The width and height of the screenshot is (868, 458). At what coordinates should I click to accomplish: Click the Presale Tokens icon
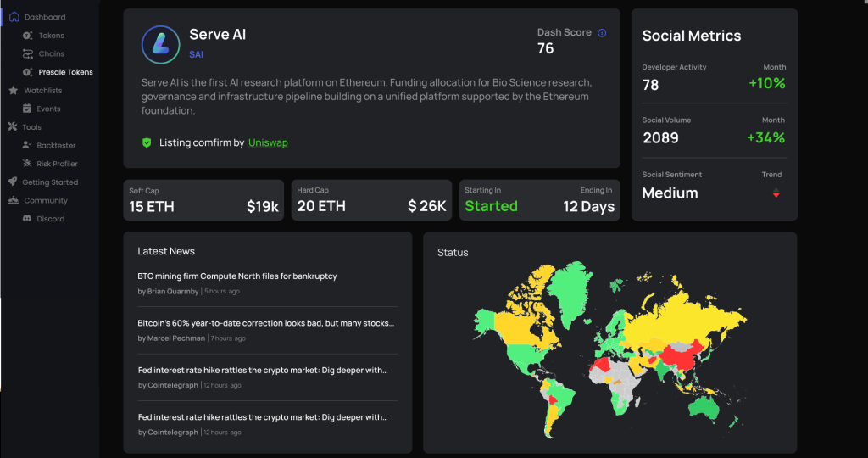tap(28, 72)
